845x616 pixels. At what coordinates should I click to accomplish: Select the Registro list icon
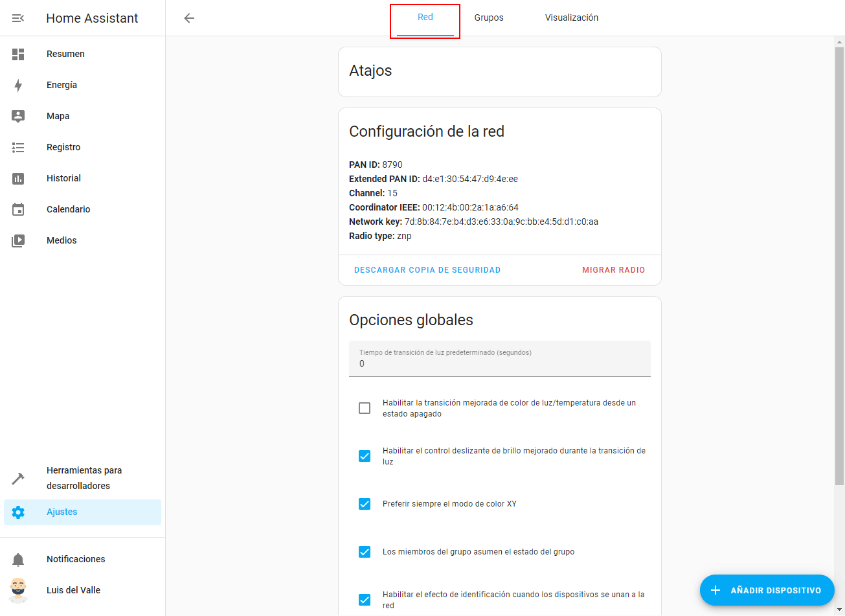pos(18,148)
